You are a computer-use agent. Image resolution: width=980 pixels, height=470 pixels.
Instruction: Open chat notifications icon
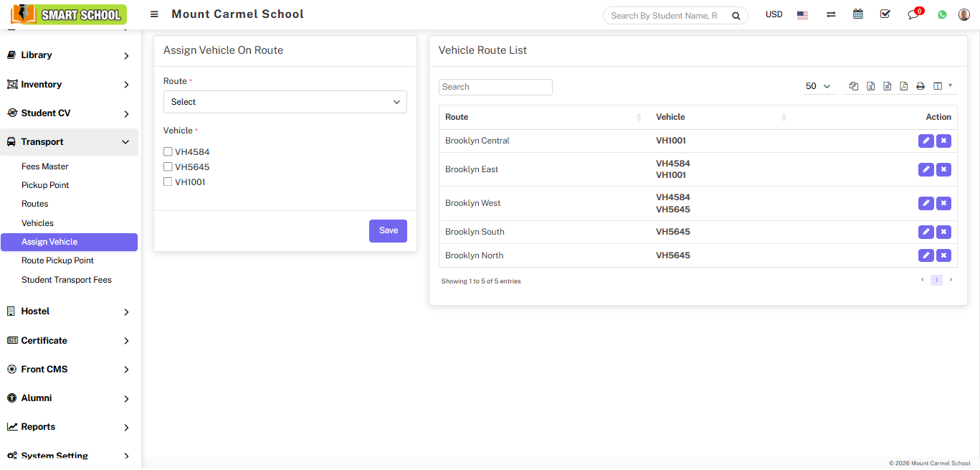pyautogui.click(x=913, y=15)
